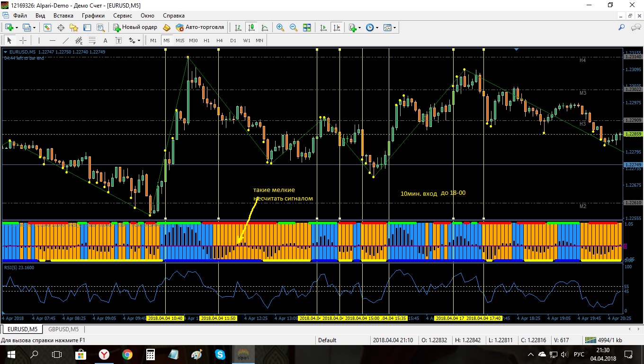
Task: Click the chart templates icon
Action: [387, 27]
